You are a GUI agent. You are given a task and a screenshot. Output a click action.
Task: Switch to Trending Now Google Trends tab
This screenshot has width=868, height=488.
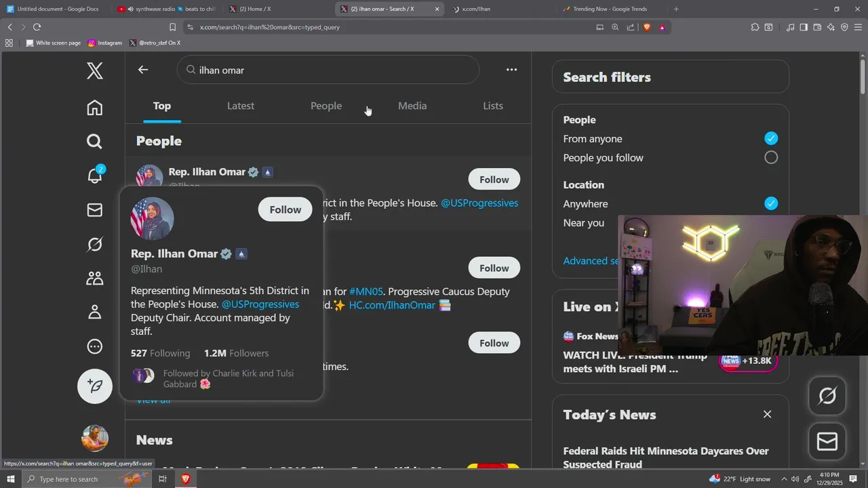coord(610,9)
